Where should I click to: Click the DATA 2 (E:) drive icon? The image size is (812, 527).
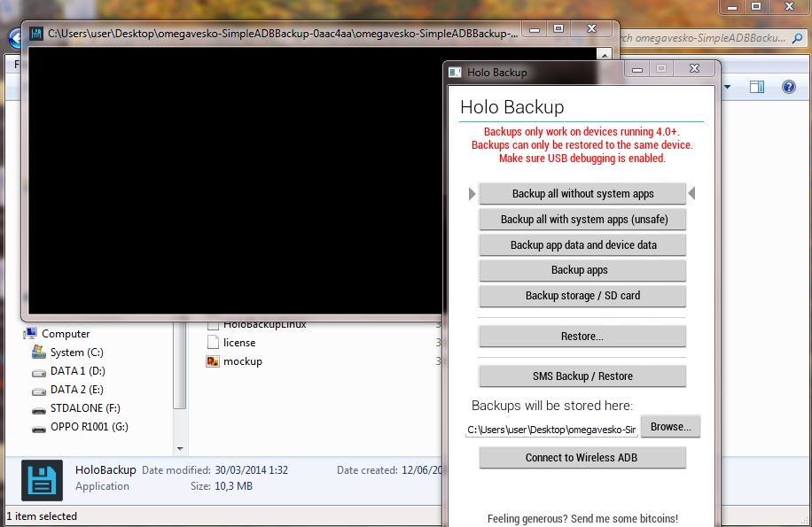pos(39,391)
